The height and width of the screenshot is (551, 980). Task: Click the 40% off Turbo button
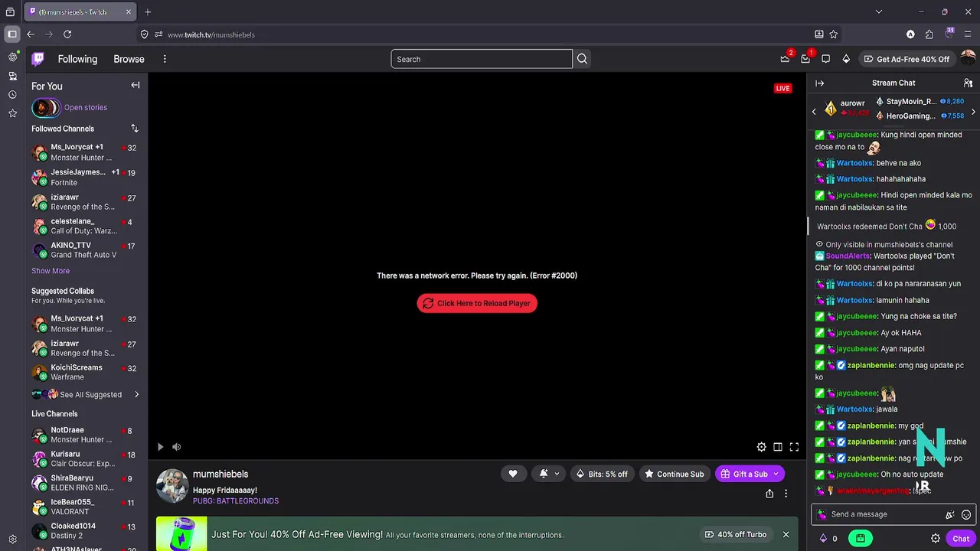pos(735,534)
